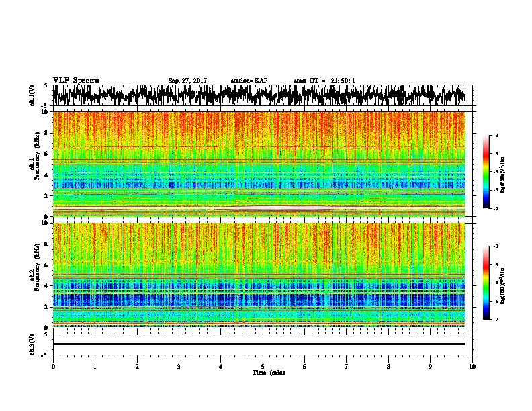Click the "8" tick on the ch.1 frequency axis

[x=47, y=133]
